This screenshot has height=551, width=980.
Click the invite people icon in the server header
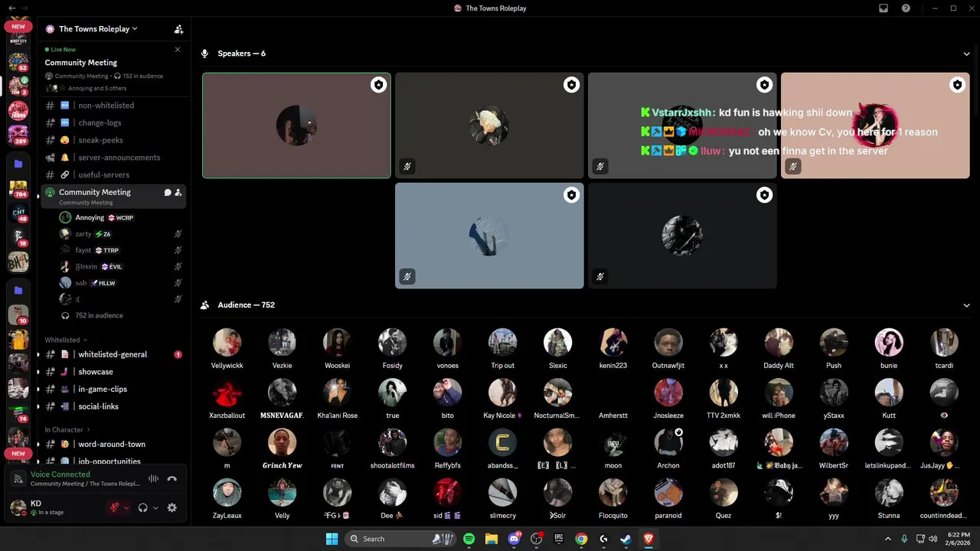coord(178,29)
